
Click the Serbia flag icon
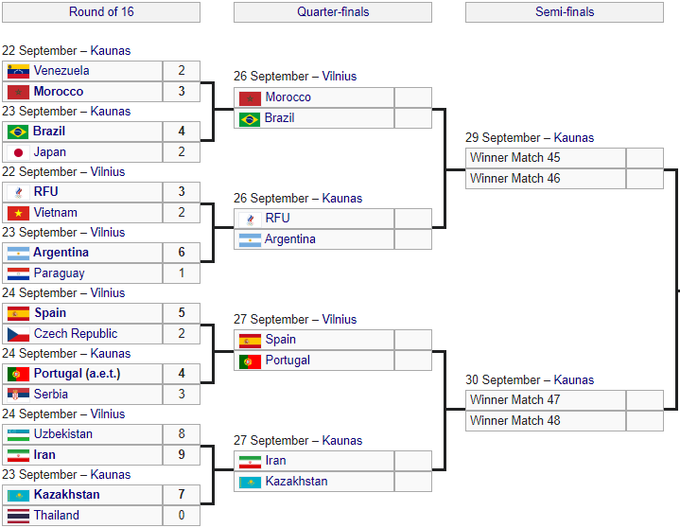(x=18, y=394)
